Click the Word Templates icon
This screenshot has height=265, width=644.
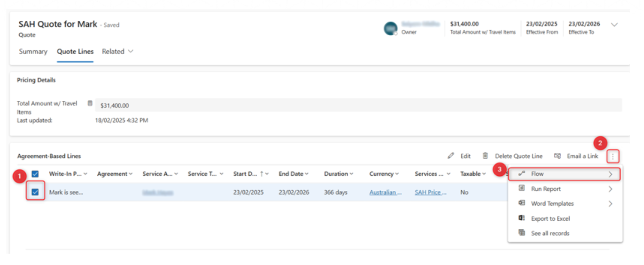[522, 203]
